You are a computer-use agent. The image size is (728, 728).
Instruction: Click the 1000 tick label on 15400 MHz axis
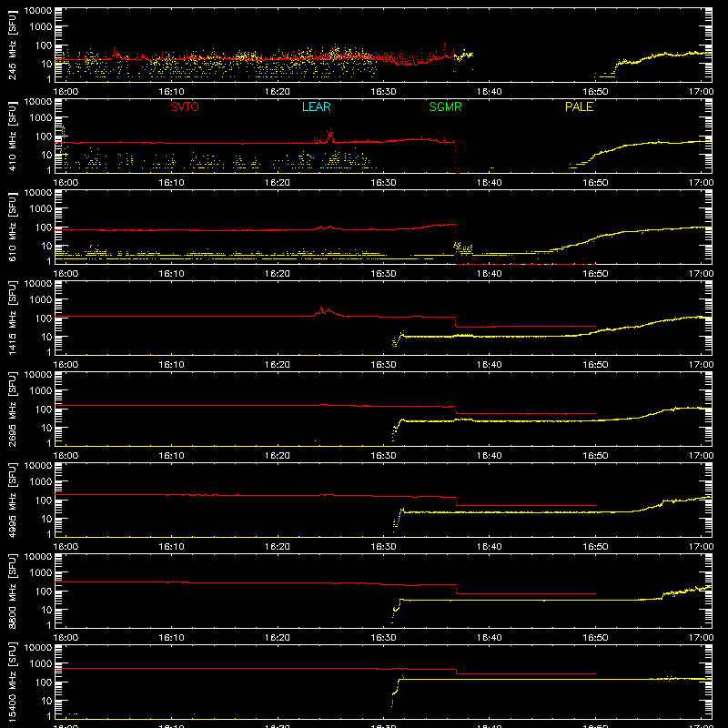(x=41, y=664)
